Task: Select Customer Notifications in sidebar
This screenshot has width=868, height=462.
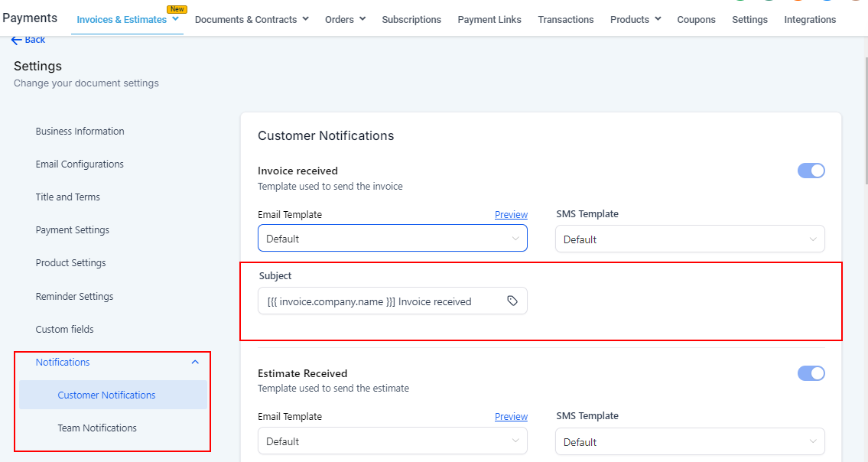Action: coord(113,395)
